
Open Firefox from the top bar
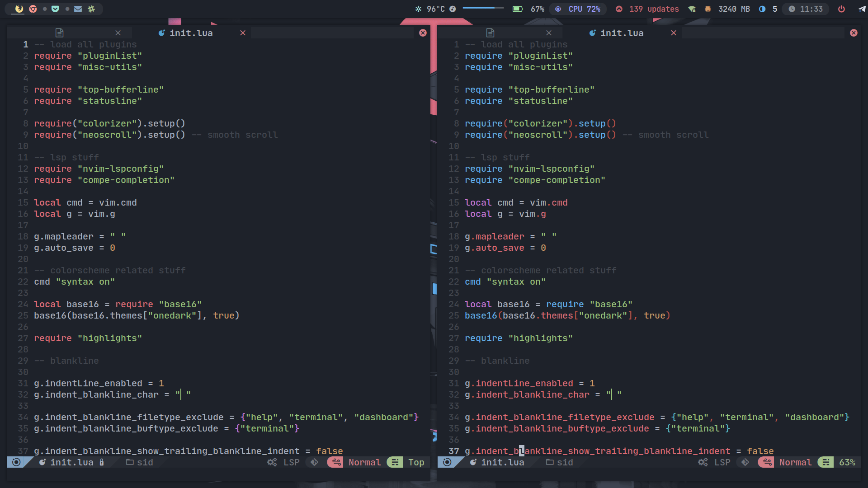(19, 9)
